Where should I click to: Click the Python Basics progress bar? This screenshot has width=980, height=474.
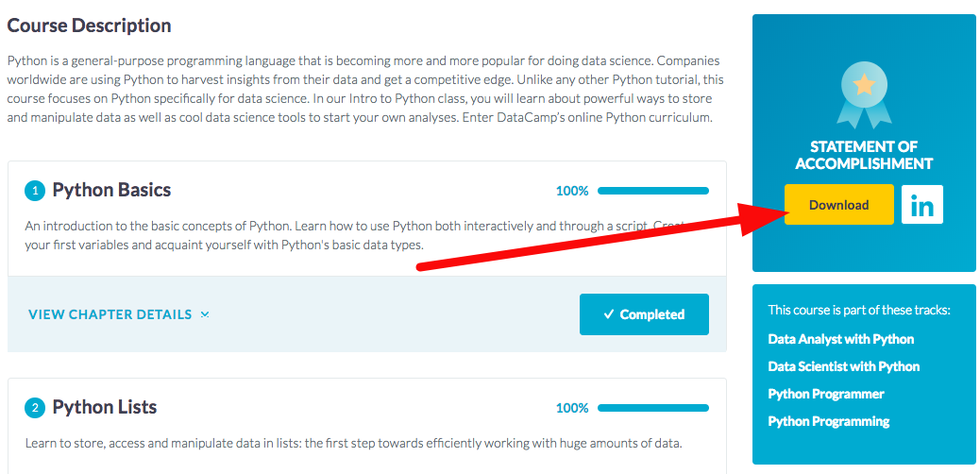click(x=653, y=191)
